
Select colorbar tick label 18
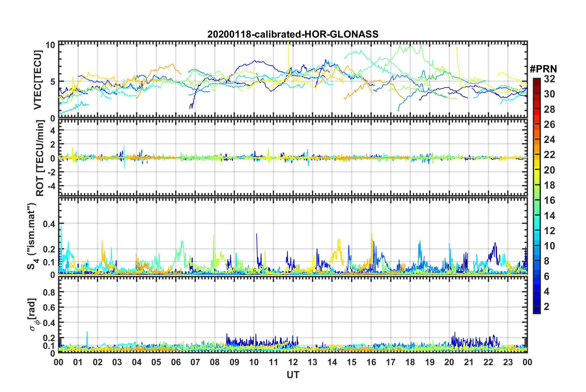point(549,185)
